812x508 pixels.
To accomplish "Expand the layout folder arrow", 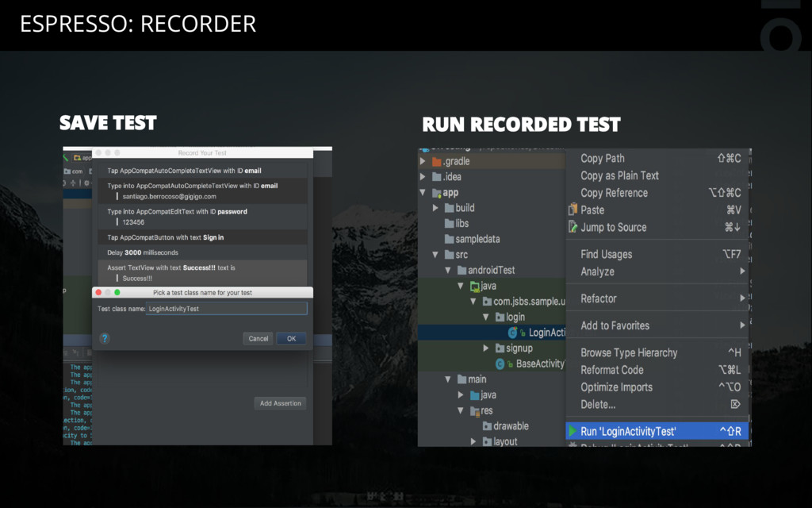I will point(473,441).
